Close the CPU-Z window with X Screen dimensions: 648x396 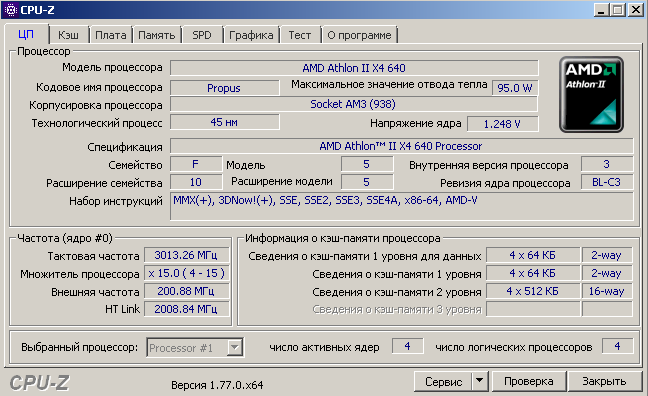pyautogui.click(x=635, y=10)
